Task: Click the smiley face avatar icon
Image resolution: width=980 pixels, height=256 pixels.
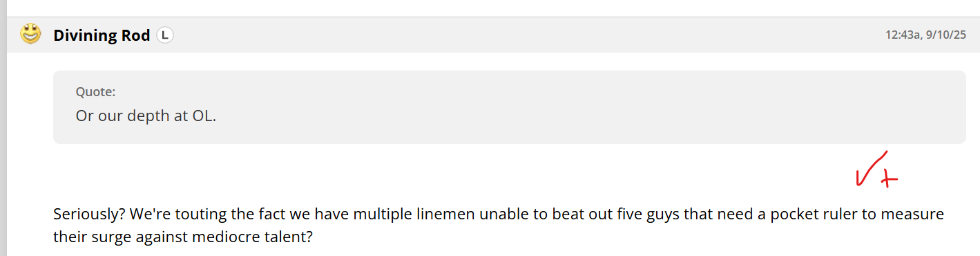Action: point(30,34)
